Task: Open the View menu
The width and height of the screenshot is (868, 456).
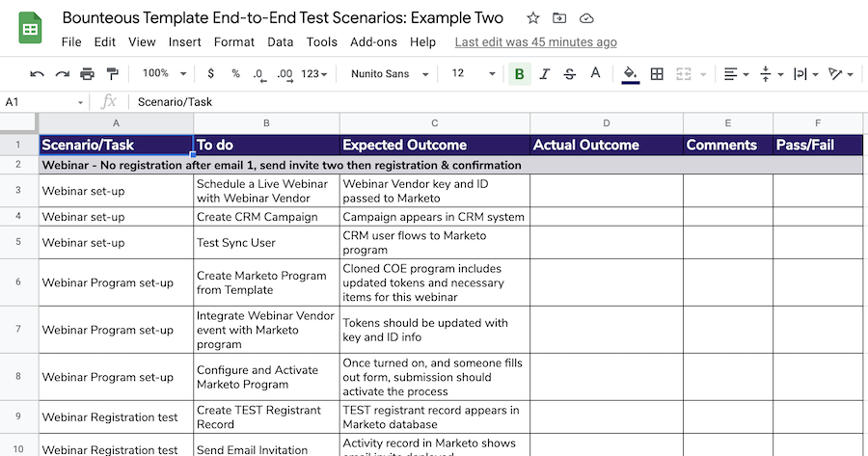Action: coord(142,42)
